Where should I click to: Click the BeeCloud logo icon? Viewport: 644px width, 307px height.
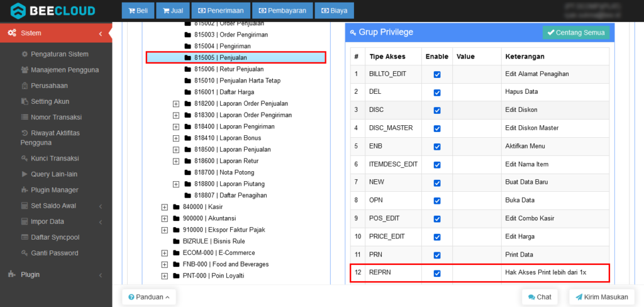pos(18,11)
